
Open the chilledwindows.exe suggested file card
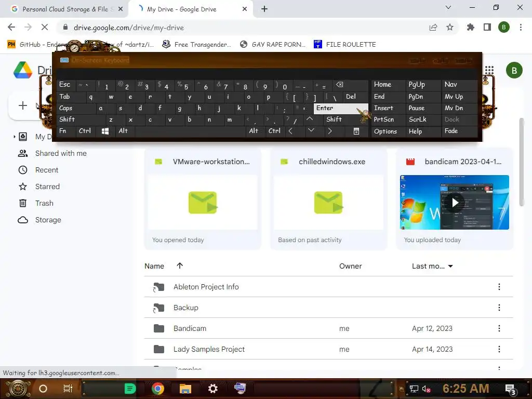pyautogui.click(x=328, y=199)
